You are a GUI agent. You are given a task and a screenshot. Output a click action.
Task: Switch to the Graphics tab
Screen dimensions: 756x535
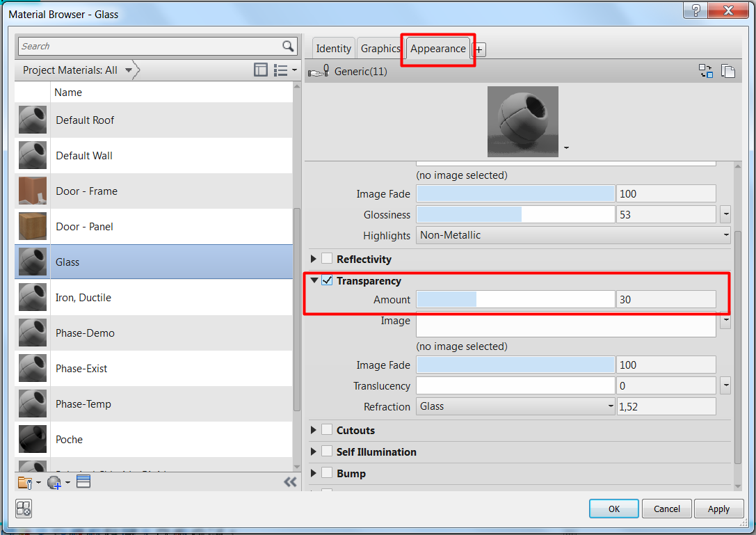380,48
